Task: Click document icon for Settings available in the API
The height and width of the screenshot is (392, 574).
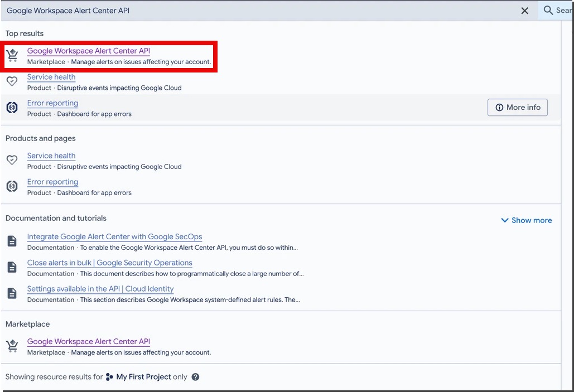Action: coord(12,293)
